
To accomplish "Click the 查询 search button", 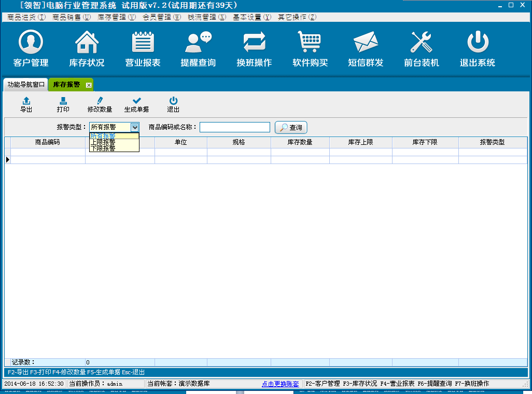I will coord(291,128).
